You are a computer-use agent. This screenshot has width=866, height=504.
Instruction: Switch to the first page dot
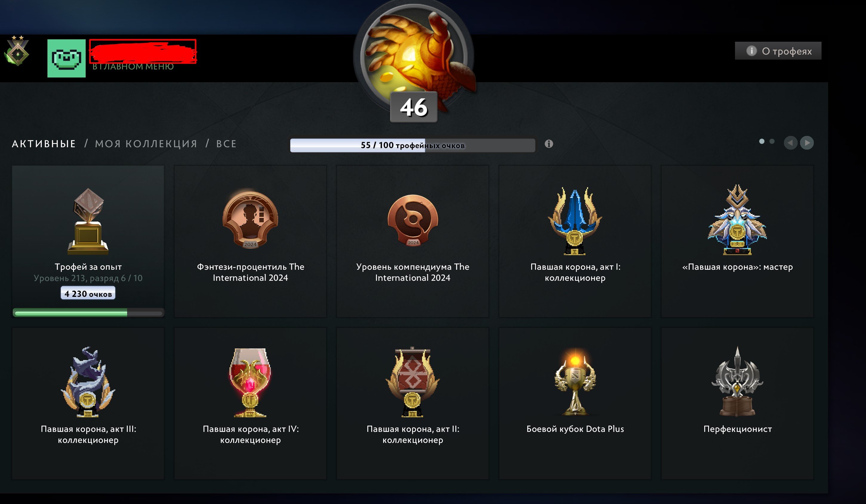pos(762,142)
